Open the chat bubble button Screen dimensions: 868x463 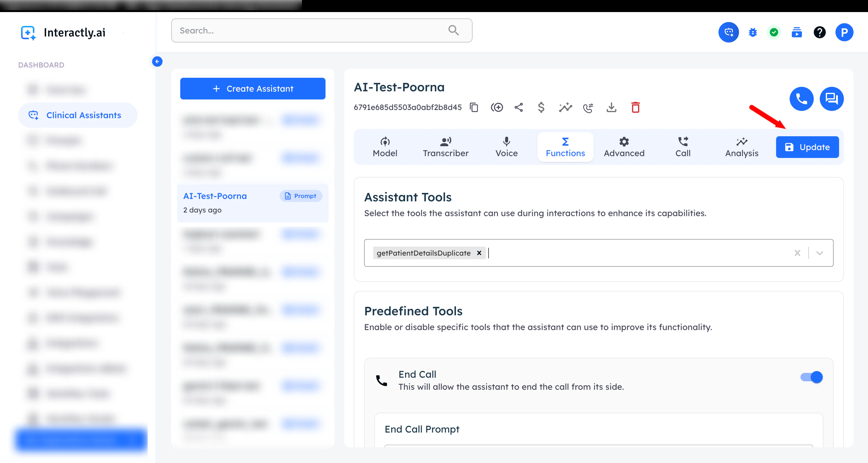pos(831,99)
